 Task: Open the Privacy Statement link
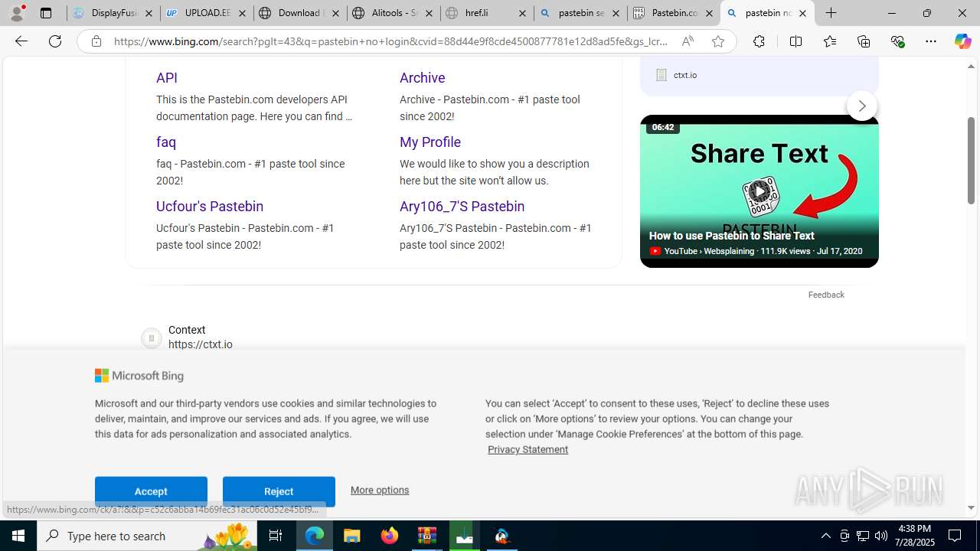[528, 449]
